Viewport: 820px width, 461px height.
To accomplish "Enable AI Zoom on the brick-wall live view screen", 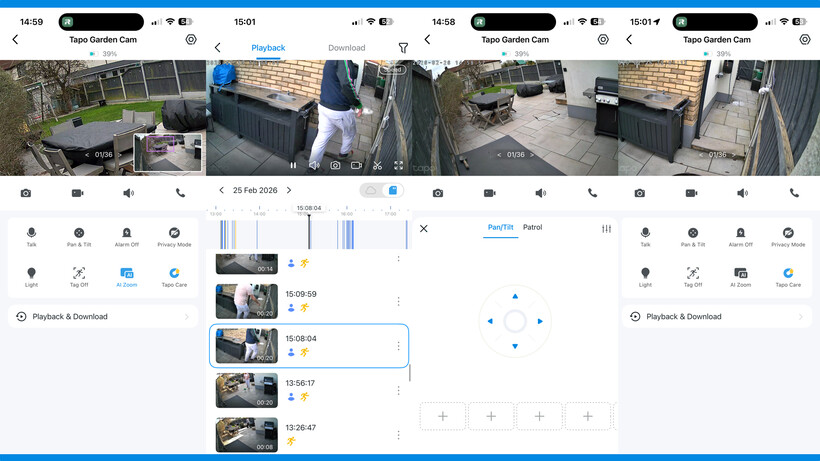I will pyautogui.click(x=741, y=277).
